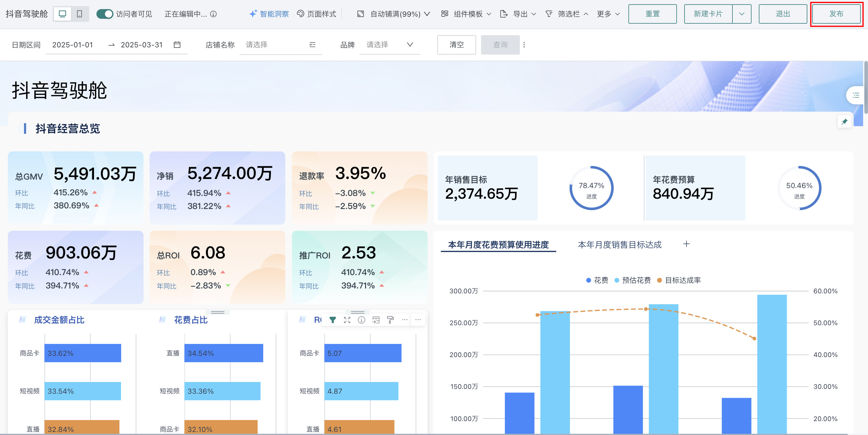Viewport: 868px width, 435px height.
Task: Open the 新建卡片 arrow dropdown
Action: point(741,14)
